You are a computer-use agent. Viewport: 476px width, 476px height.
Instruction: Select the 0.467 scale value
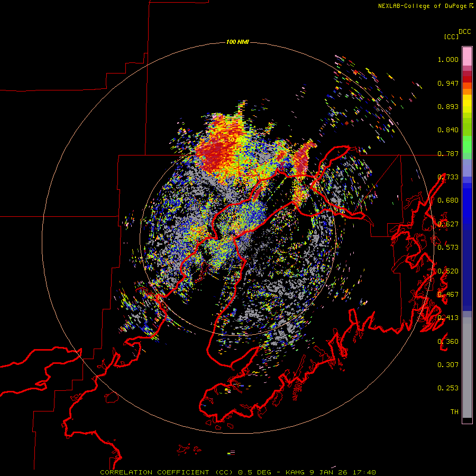click(x=448, y=295)
